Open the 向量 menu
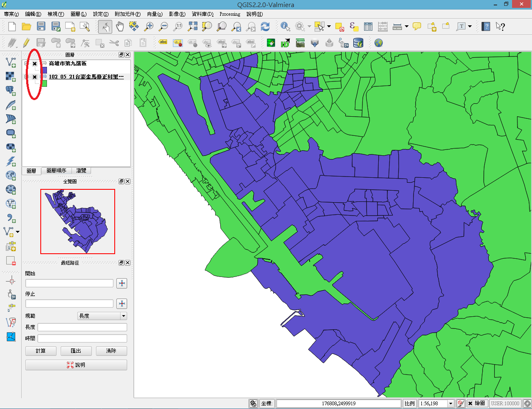532x409 pixels. click(155, 14)
